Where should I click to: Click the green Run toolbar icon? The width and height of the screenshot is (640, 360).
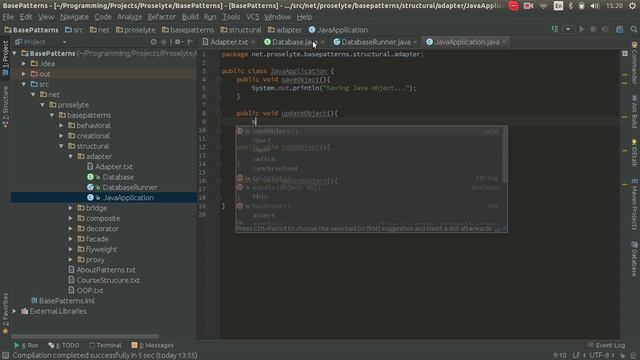click(582, 29)
